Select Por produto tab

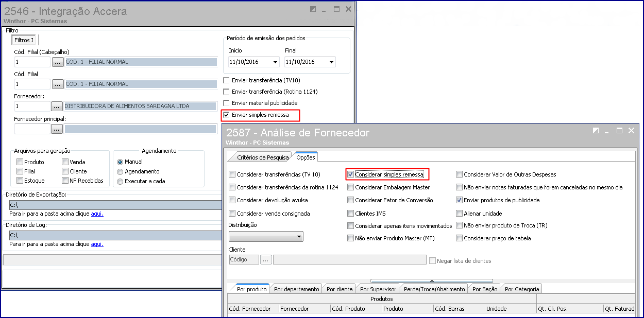pos(251,289)
